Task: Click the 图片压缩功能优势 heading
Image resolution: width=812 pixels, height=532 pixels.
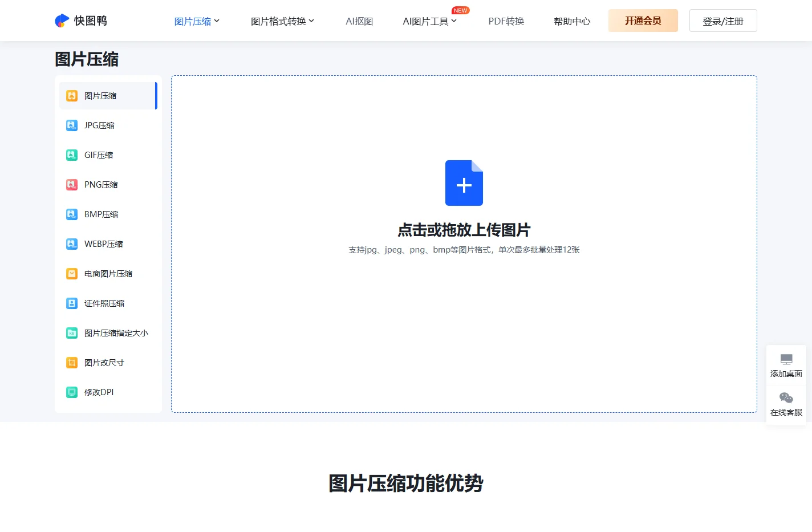Action: (406, 484)
